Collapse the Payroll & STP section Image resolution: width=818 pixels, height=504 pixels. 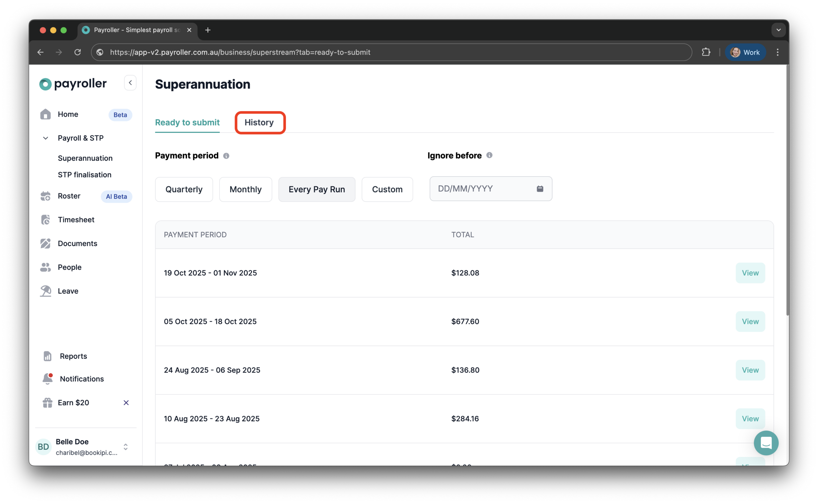(45, 138)
